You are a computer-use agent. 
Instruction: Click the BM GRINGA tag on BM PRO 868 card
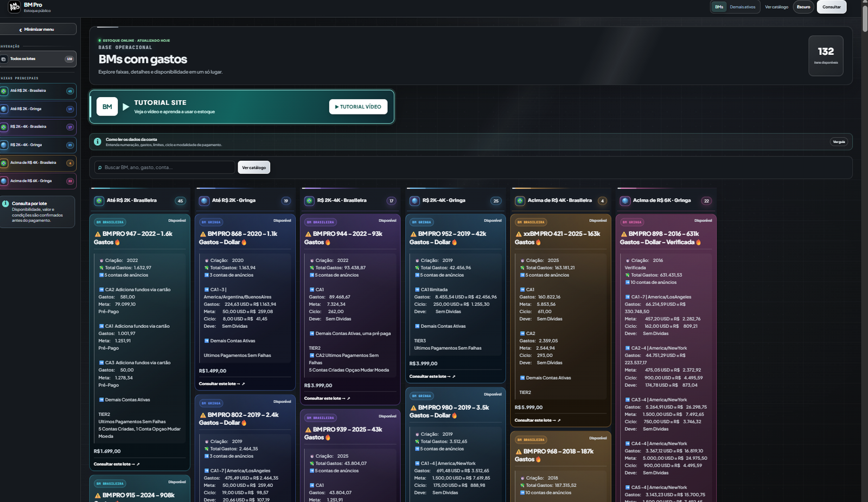pyautogui.click(x=211, y=222)
